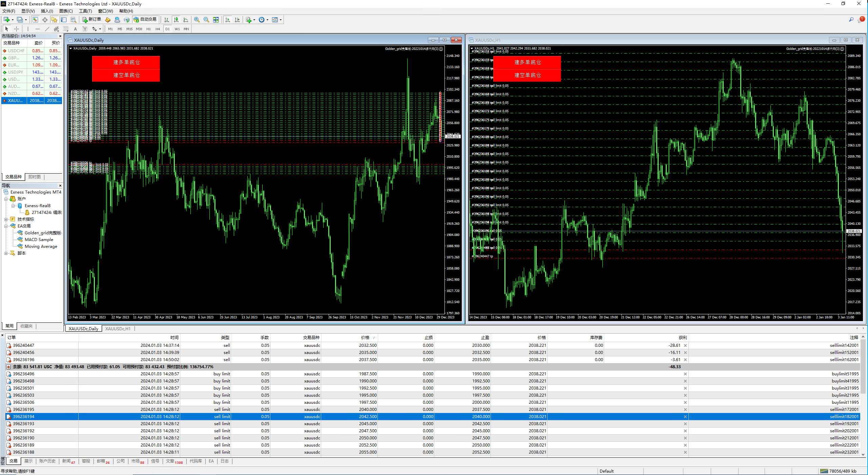Click 建多单底仓 button on Daily chart
Screen dimensions: 868x475
[126, 62]
